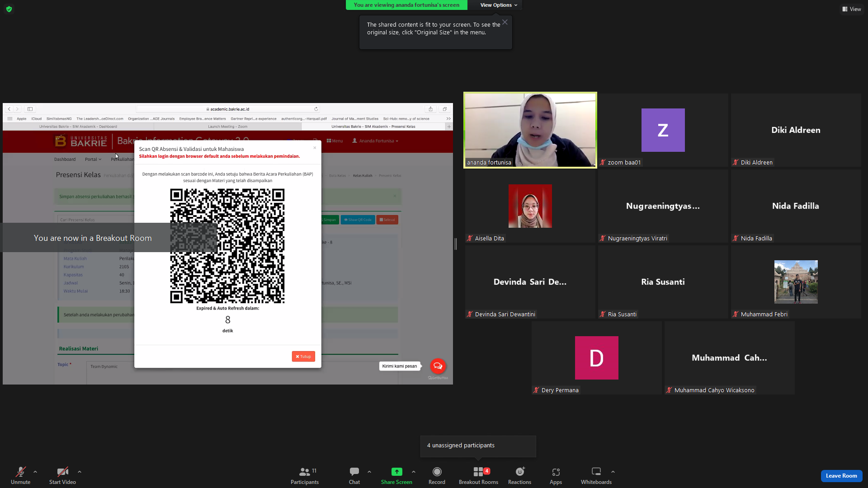Click the red Selesai button
868x488 pixels.
point(387,220)
